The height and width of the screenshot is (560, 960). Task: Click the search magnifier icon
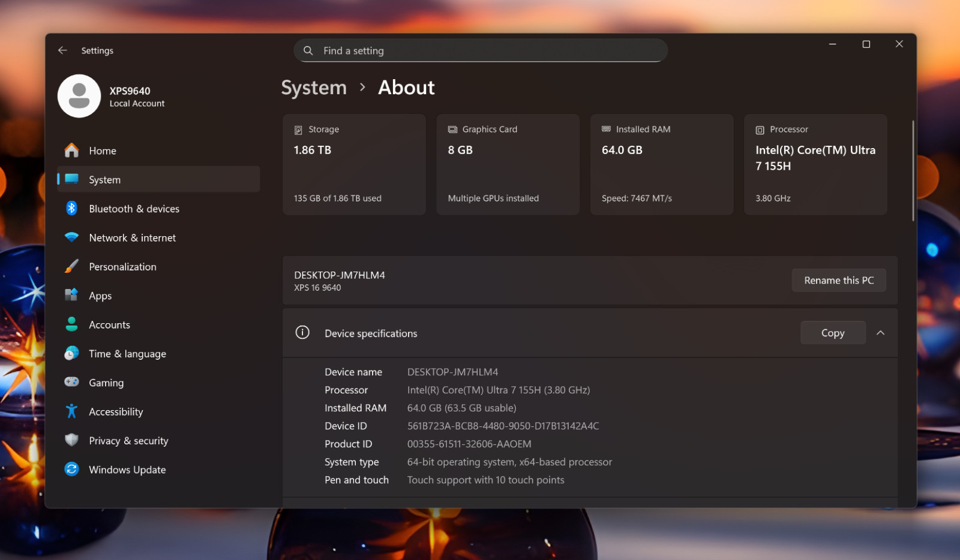point(308,50)
